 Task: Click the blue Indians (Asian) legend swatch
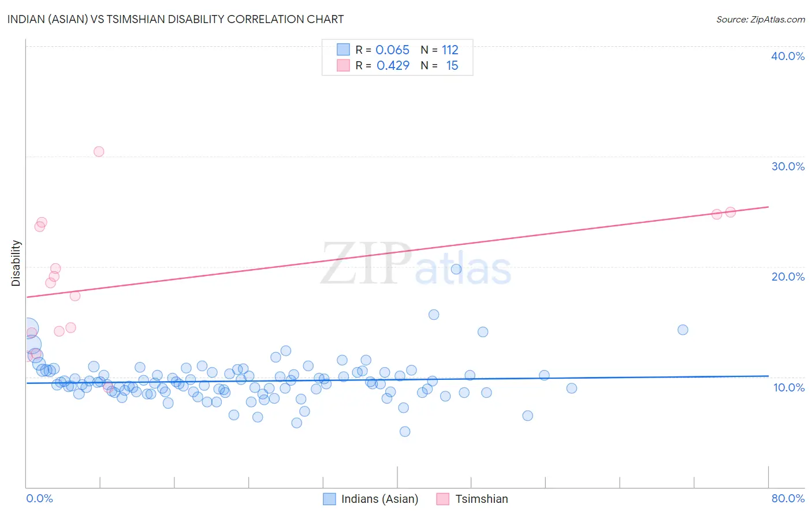(329, 499)
